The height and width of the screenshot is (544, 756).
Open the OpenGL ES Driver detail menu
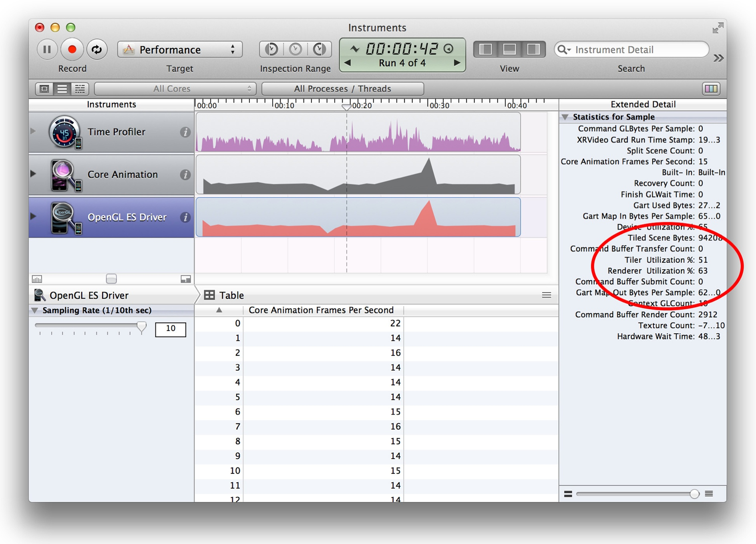coord(81,295)
